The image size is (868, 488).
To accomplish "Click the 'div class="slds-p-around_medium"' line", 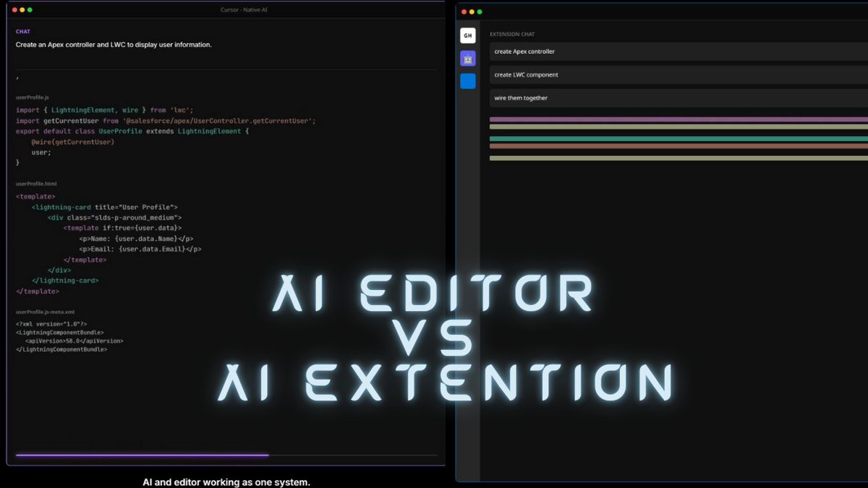I will coord(114,217).
